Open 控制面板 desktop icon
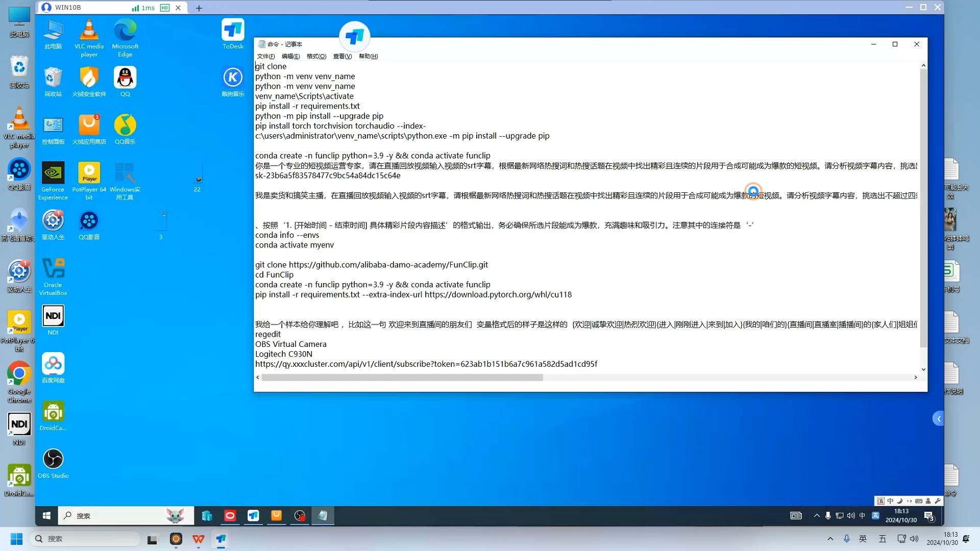The width and height of the screenshot is (980, 551). tap(53, 129)
